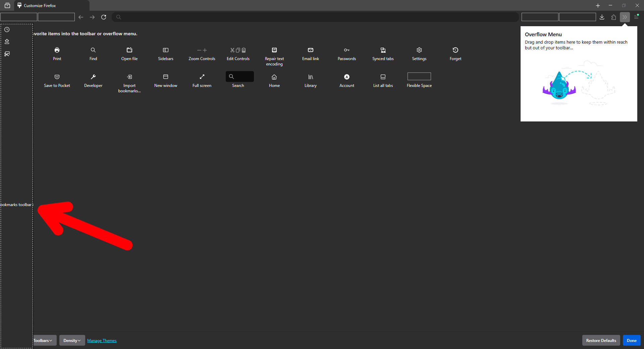Select the Edit Controls item
Screen dimensions: 644x349
click(238, 54)
